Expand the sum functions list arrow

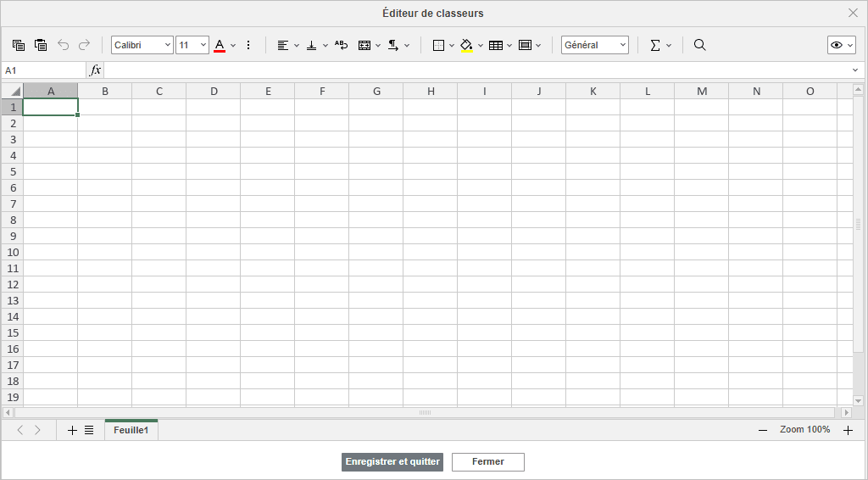[669, 46]
